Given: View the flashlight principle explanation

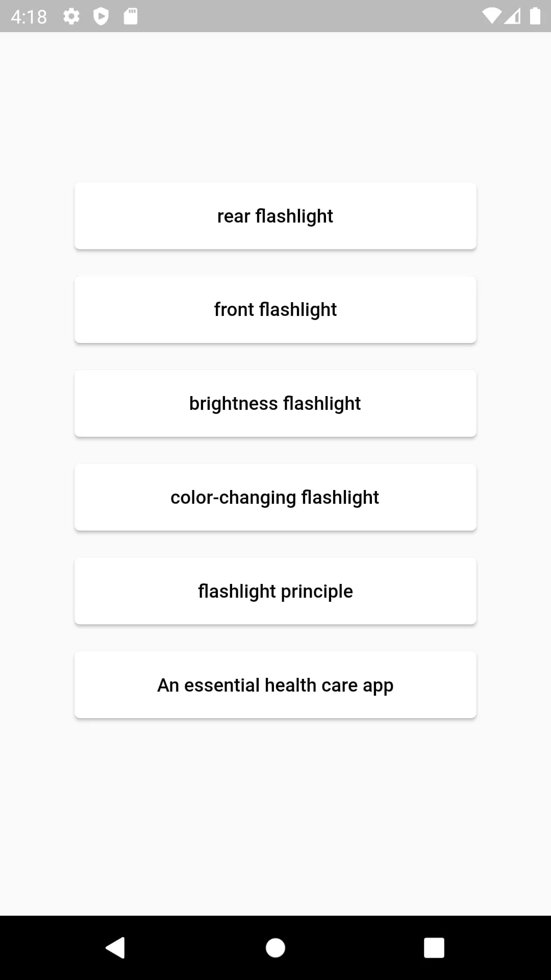Looking at the screenshot, I should coord(275,591).
